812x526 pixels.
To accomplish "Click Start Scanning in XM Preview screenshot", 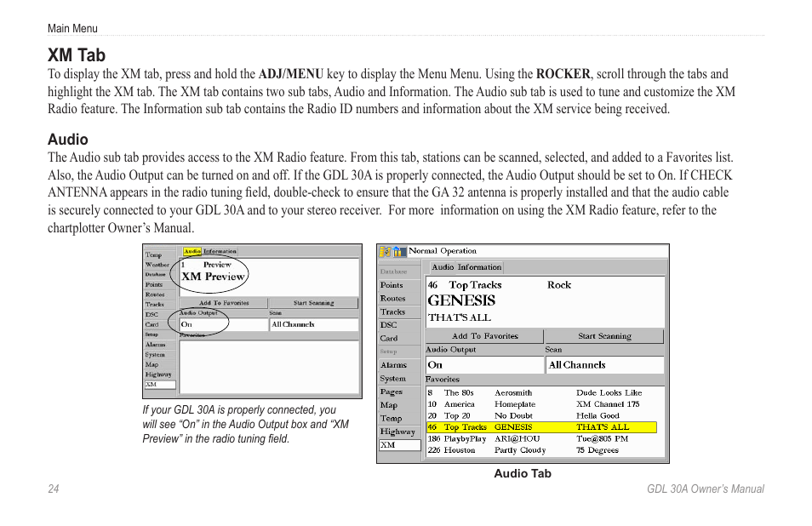I will pyautogui.click(x=314, y=303).
